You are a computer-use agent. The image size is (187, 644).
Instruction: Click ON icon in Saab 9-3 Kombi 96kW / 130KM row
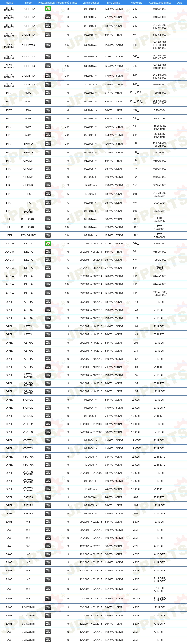tap(48, 623)
